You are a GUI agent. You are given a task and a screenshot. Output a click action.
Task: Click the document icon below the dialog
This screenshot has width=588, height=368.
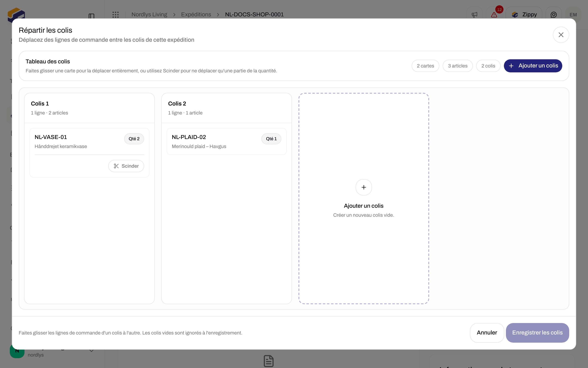(268, 361)
